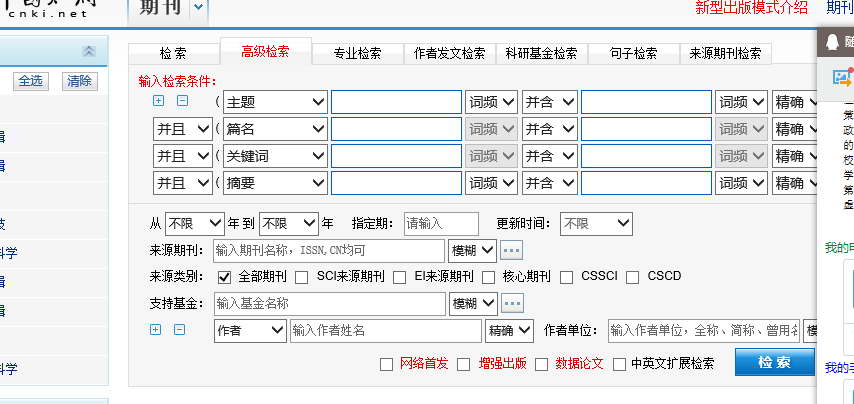Click the plus icon beside the 作者 row
The image size is (854, 404).
[155, 330]
